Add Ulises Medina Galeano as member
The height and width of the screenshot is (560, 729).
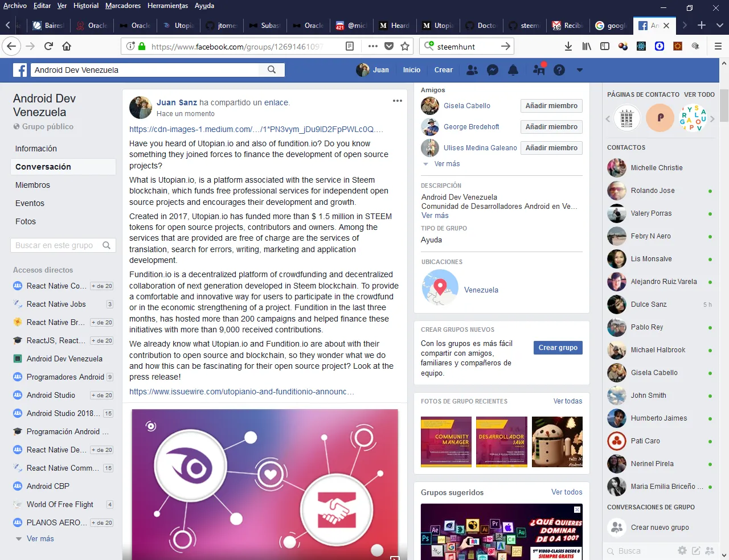tap(551, 148)
